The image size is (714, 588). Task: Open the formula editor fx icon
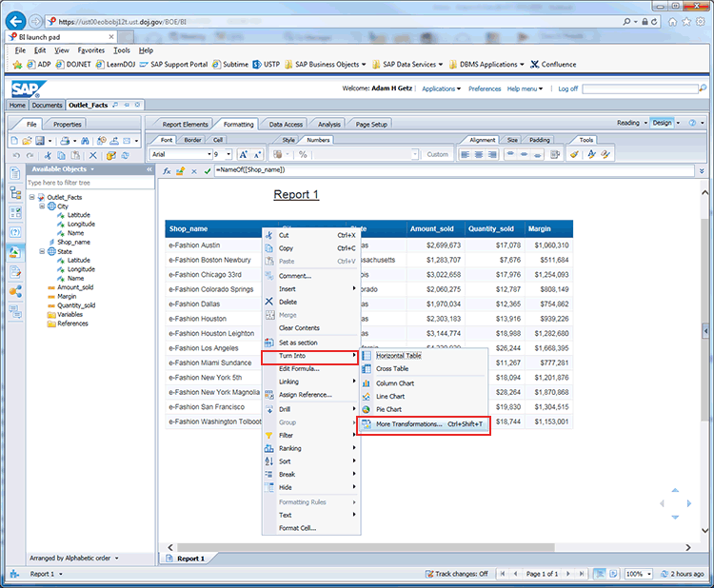pos(168,171)
